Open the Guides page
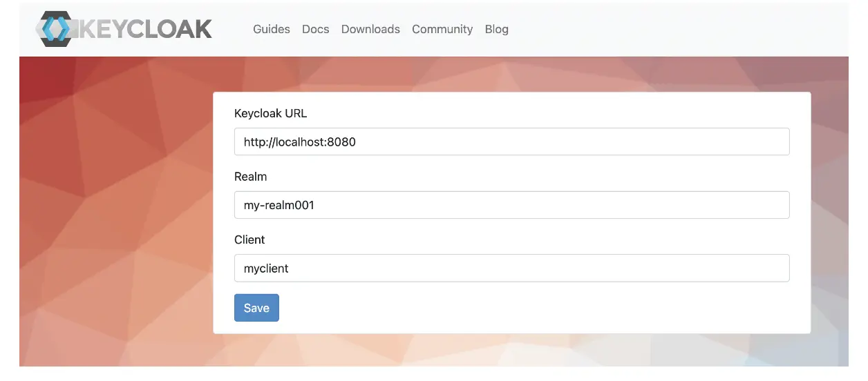This screenshot has width=868, height=381. [x=272, y=29]
